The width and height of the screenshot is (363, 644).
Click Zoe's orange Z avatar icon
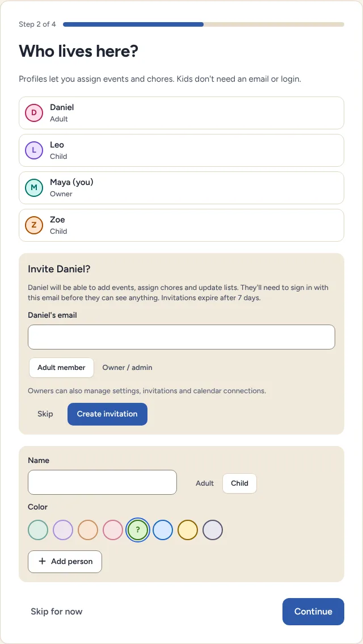(x=34, y=225)
